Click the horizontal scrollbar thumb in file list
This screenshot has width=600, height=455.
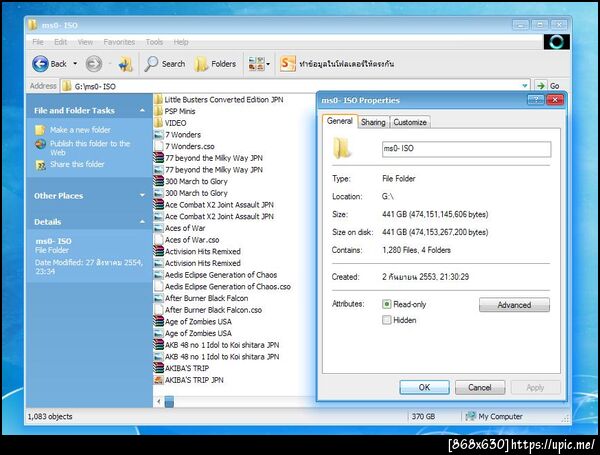169,401
